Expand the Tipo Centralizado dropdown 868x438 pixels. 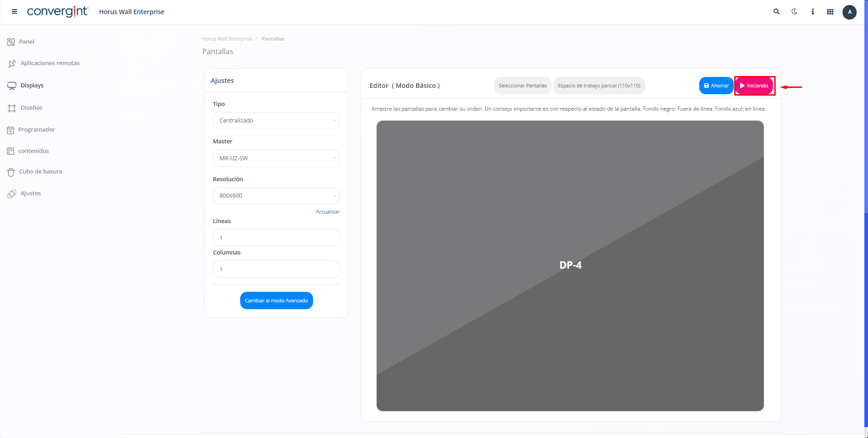point(276,121)
